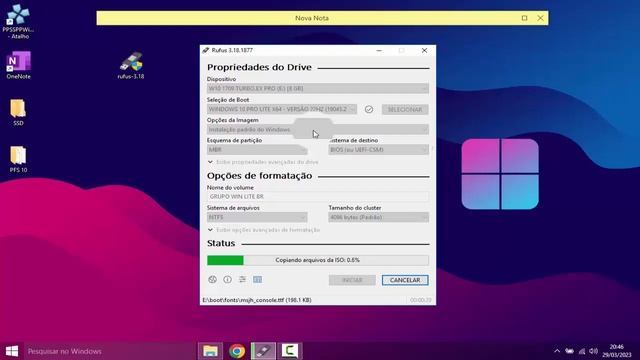Expand advanced formatting options section
Viewport: 640px width, 360px height.
264,230
